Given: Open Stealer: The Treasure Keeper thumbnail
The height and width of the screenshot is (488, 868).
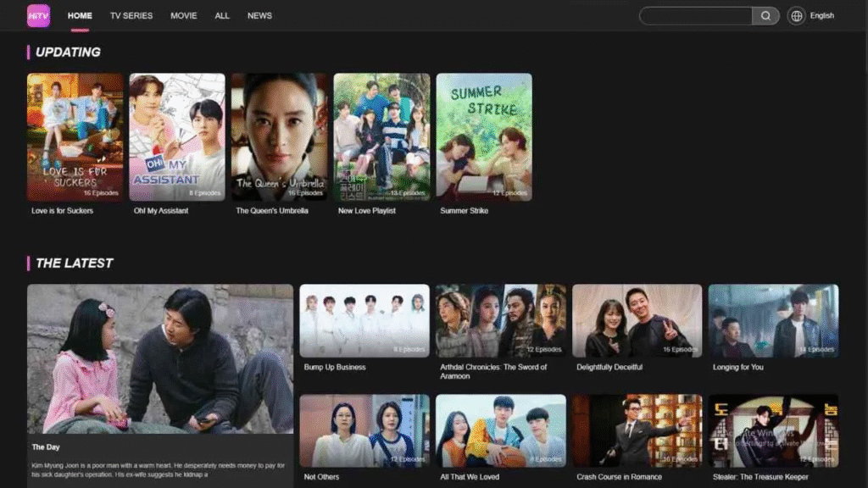Looking at the screenshot, I should [x=773, y=430].
